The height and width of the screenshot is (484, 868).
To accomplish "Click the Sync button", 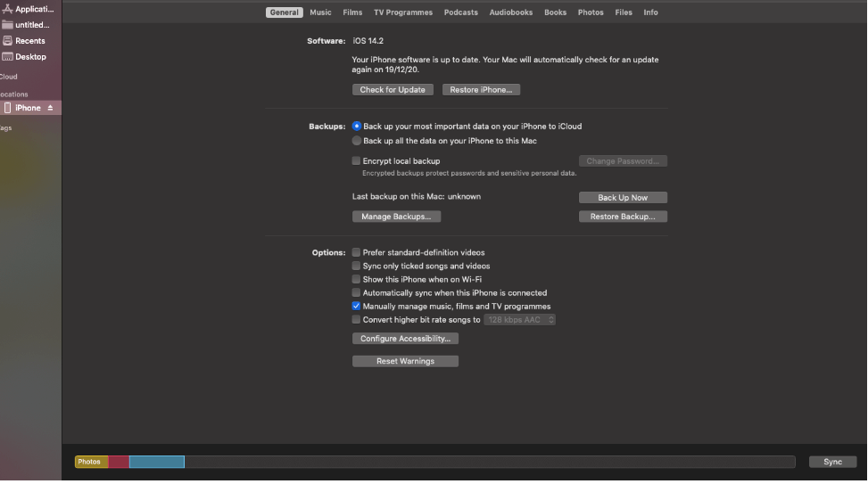I will (x=832, y=462).
